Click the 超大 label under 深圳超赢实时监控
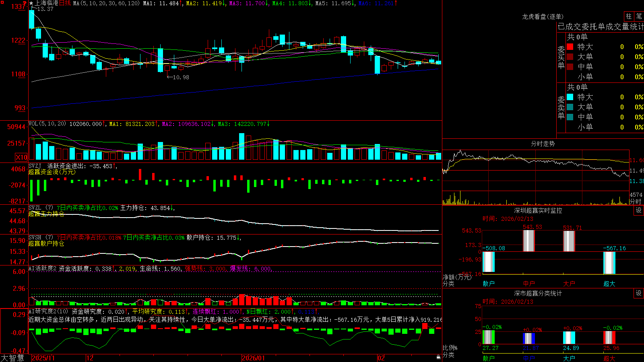 click(609, 284)
